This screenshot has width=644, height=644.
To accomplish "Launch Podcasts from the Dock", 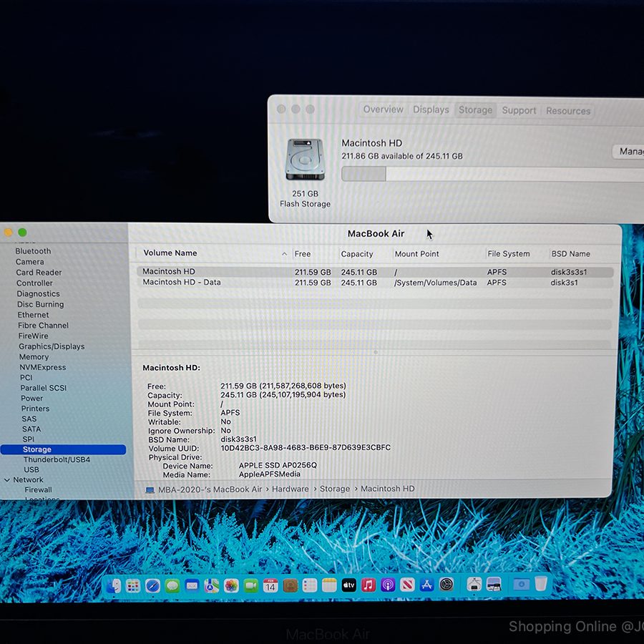I will (388, 585).
